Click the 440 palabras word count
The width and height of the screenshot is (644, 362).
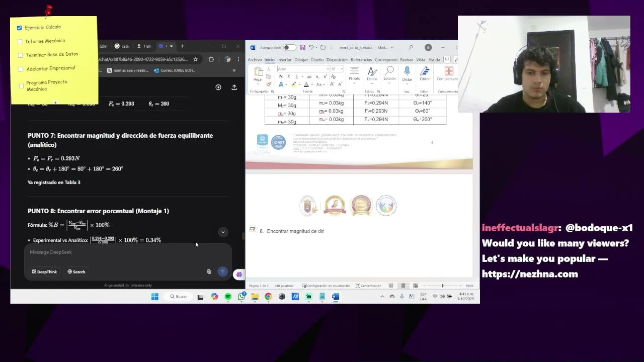tap(284, 286)
